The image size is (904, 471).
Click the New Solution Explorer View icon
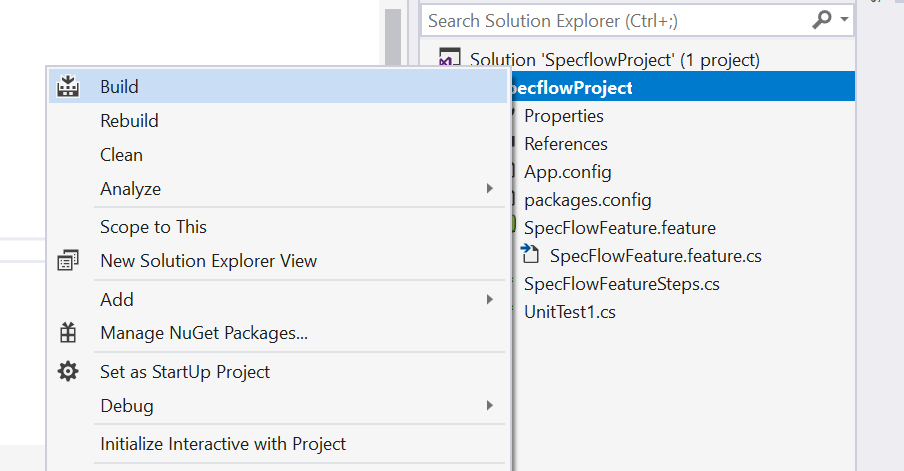coord(68,261)
